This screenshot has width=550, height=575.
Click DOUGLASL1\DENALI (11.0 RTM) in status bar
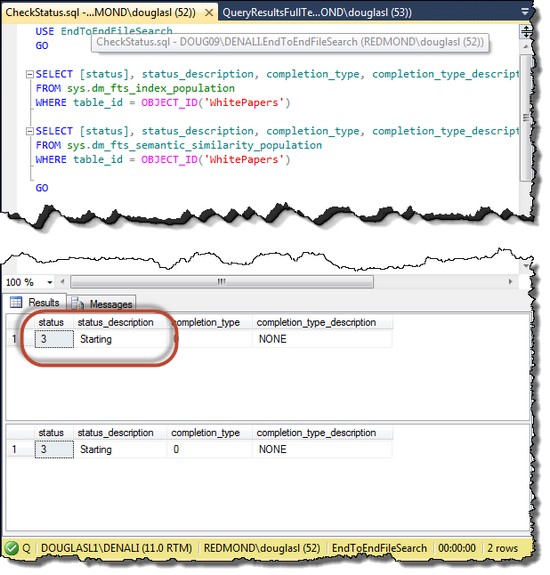coord(117,548)
